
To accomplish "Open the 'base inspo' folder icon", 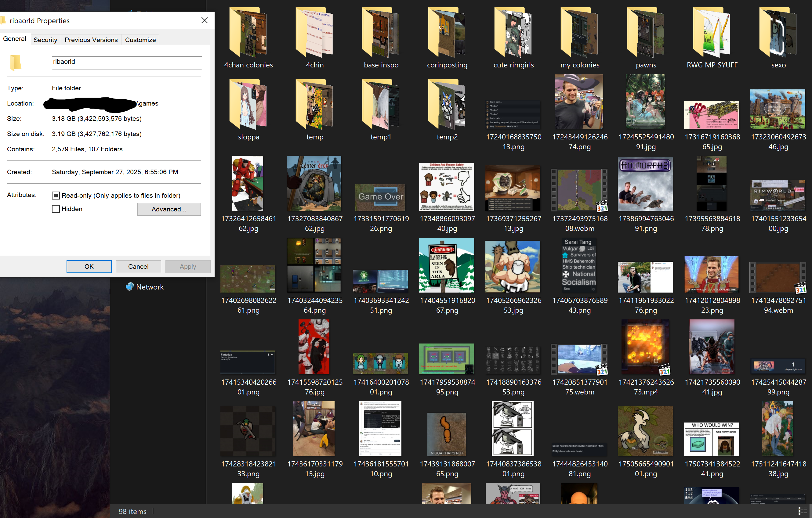I will [381, 33].
